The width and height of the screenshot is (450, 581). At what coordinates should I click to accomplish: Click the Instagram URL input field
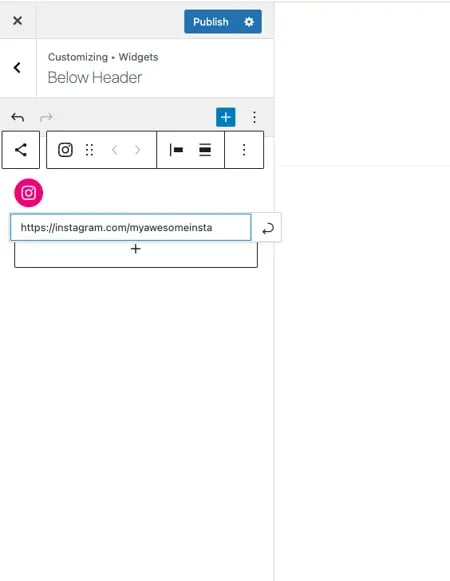coord(130,227)
